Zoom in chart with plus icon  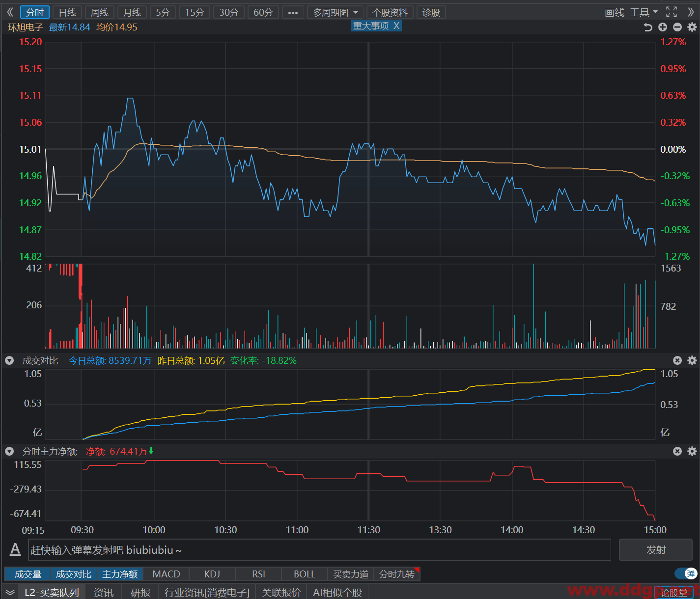[663, 27]
